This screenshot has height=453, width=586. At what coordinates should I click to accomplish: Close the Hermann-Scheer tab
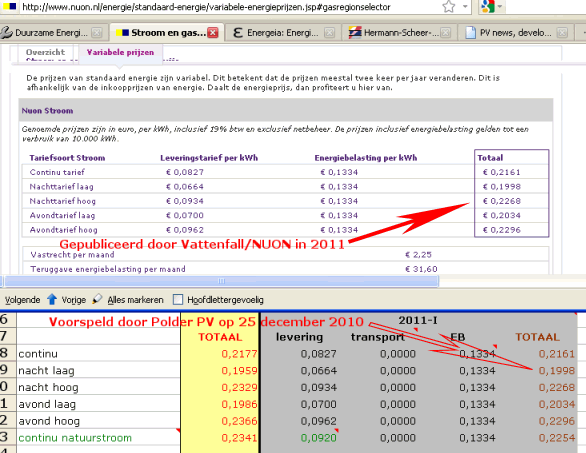click(x=445, y=33)
